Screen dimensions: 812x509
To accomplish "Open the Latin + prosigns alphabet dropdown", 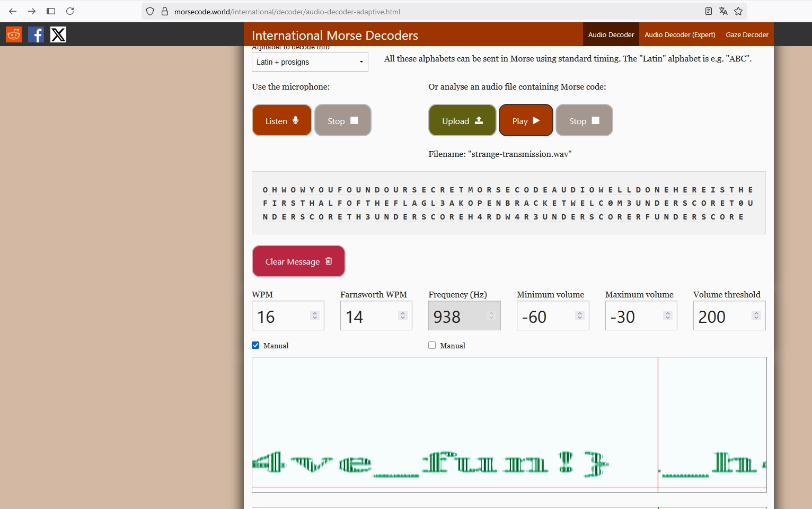I will coord(310,62).
